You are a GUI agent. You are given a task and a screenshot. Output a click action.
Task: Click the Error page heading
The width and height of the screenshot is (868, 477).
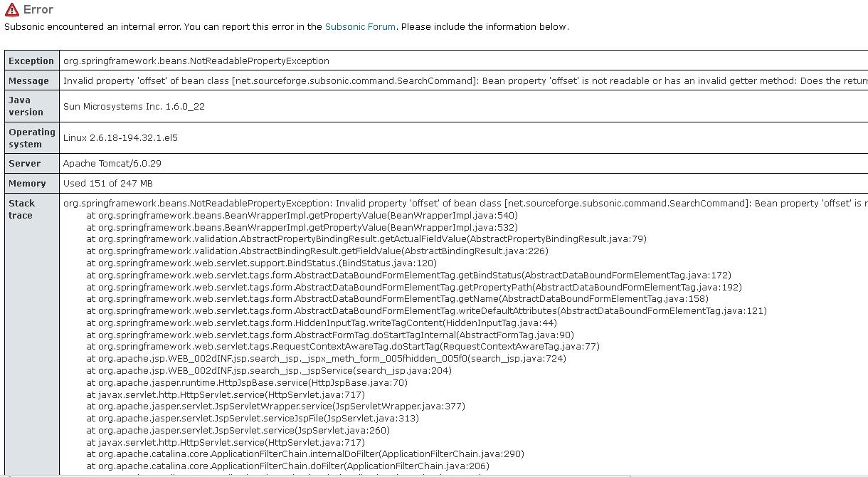coord(38,10)
